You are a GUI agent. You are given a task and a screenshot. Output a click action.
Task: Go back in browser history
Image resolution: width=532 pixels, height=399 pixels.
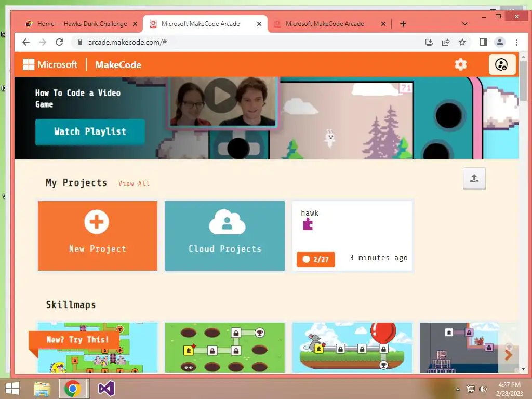26,42
